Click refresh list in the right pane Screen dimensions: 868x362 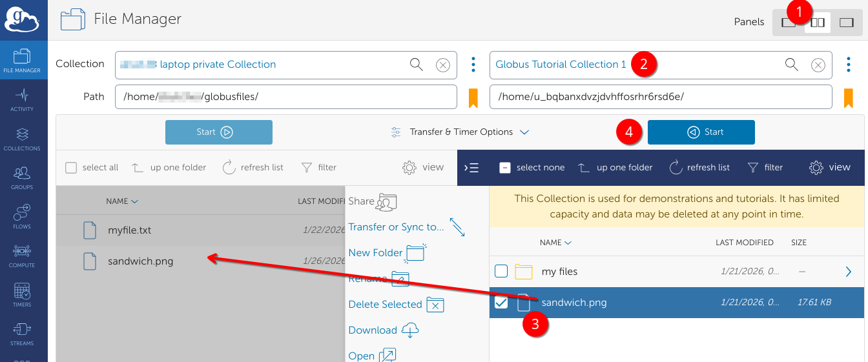pos(699,168)
